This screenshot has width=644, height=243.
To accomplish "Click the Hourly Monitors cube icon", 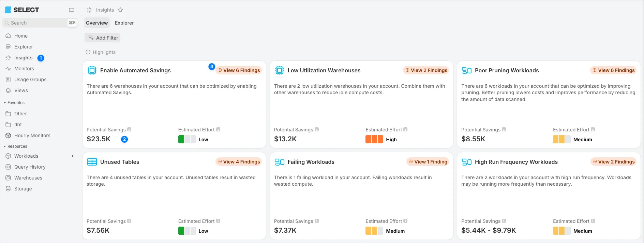I will click(8, 135).
